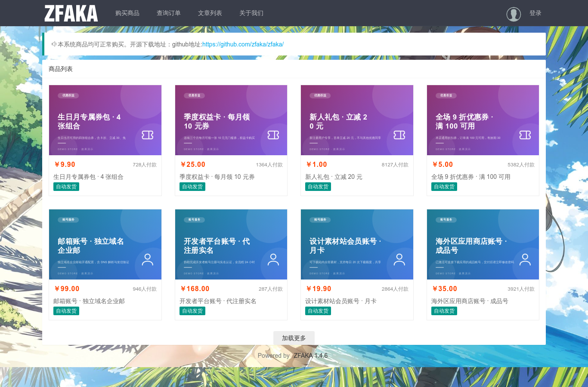The width and height of the screenshot is (588, 387).
Task: Go to 查询订单 page
Action: 169,13
